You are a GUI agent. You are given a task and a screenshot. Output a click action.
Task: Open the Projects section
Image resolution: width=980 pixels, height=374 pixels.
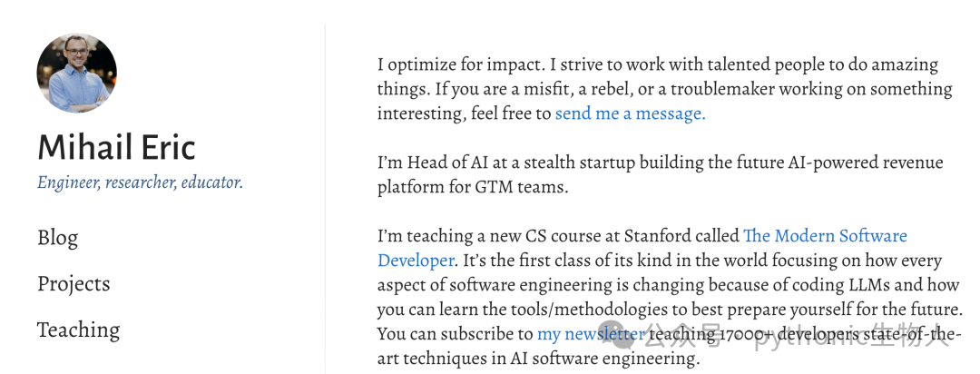tap(73, 284)
